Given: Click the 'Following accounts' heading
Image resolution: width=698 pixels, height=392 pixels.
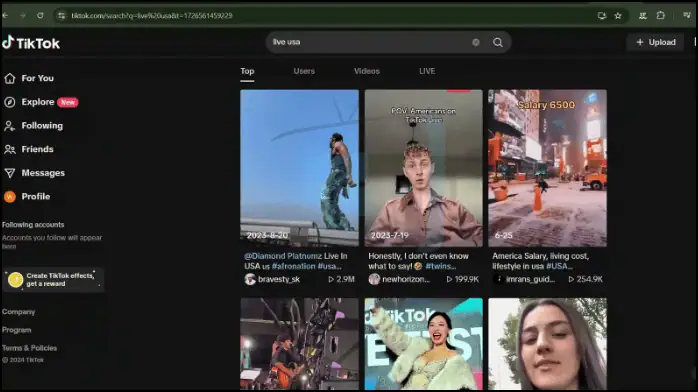Looking at the screenshot, I should [x=33, y=225].
